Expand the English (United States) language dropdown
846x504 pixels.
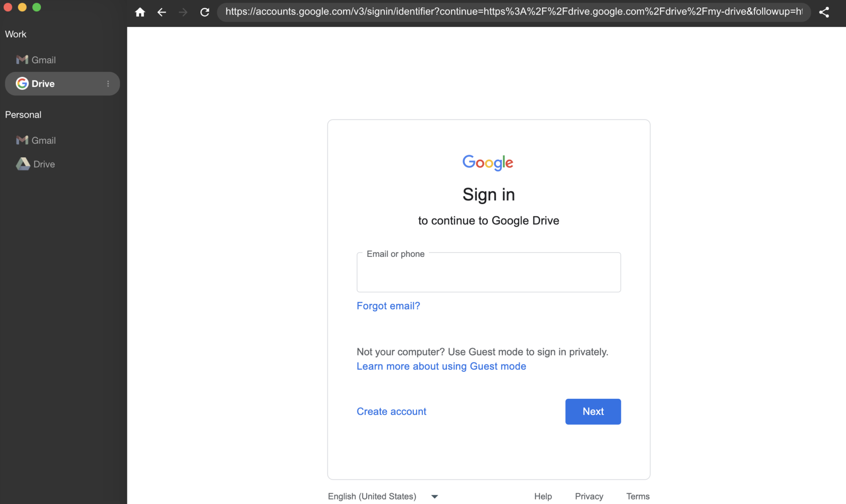click(383, 497)
